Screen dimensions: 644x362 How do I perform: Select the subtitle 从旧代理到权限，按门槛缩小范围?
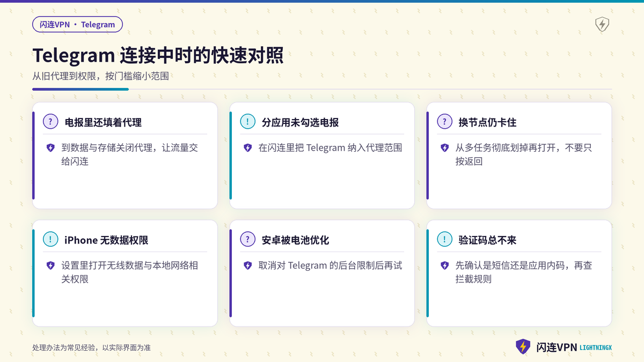101,76
